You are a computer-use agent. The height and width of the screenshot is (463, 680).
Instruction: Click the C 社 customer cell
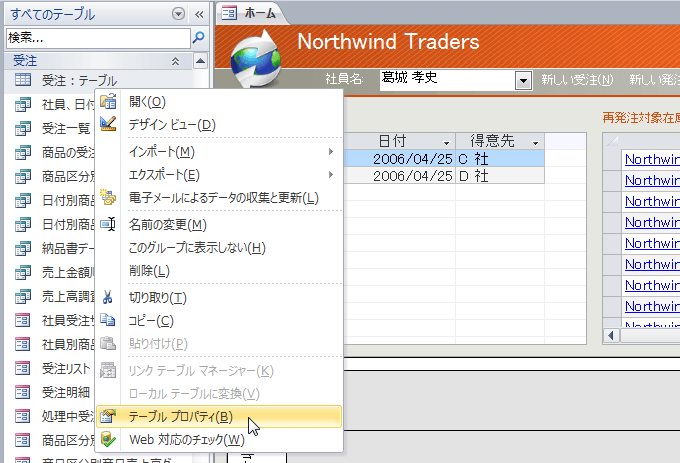pos(500,159)
